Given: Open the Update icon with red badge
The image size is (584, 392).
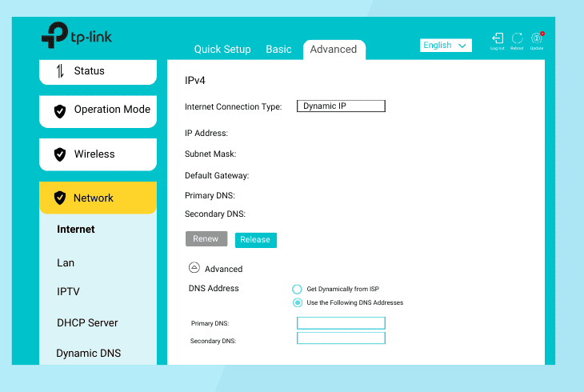Looking at the screenshot, I should click(x=537, y=38).
